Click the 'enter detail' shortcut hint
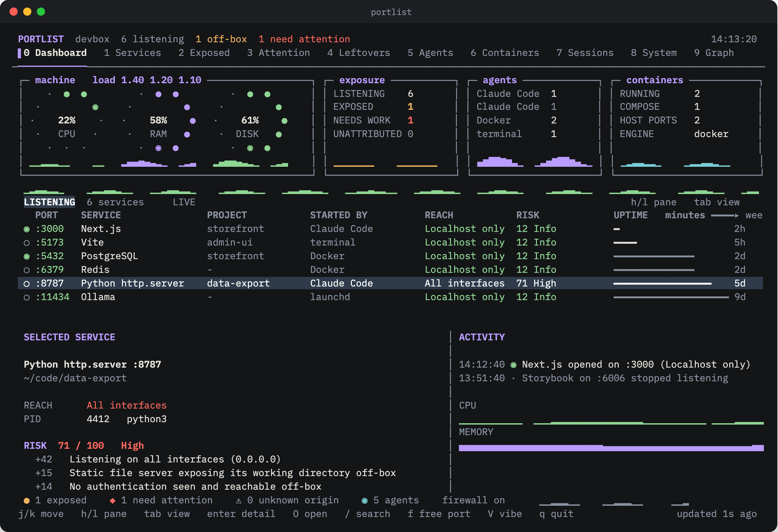778x532 pixels. pyautogui.click(x=241, y=514)
